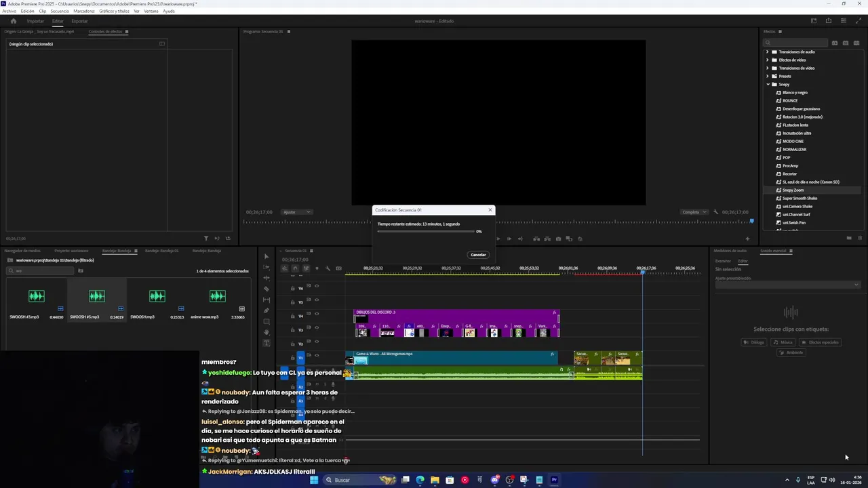Select the MODO CINE preset
The width and height of the screenshot is (868, 488).
coord(793,141)
